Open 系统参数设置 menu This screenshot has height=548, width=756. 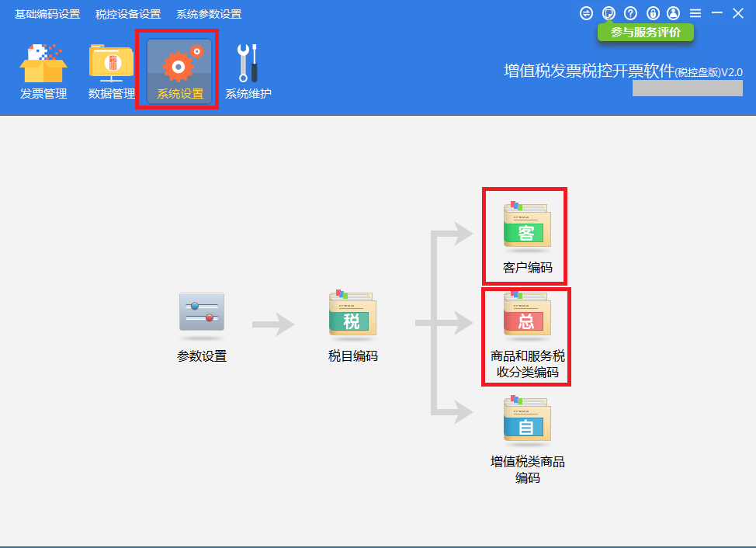[x=209, y=14]
